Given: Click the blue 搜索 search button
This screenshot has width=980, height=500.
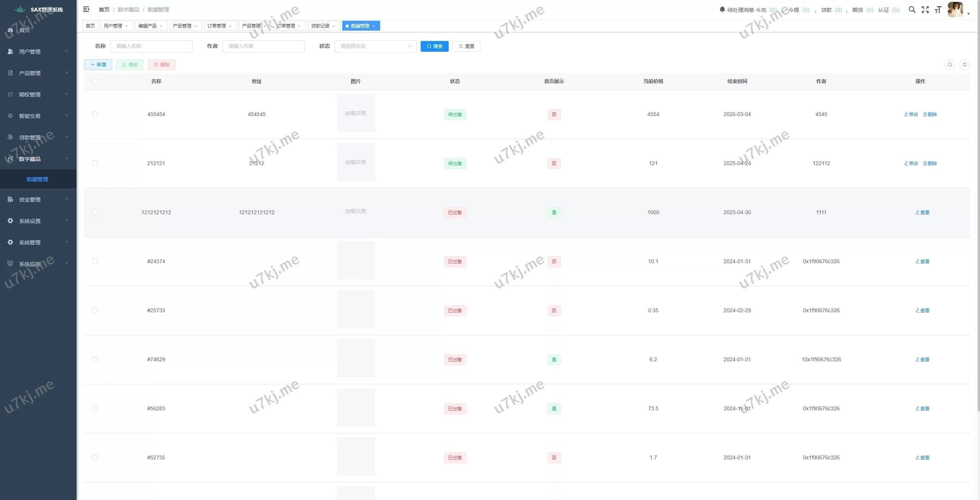Looking at the screenshot, I should [x=434, y=46].
